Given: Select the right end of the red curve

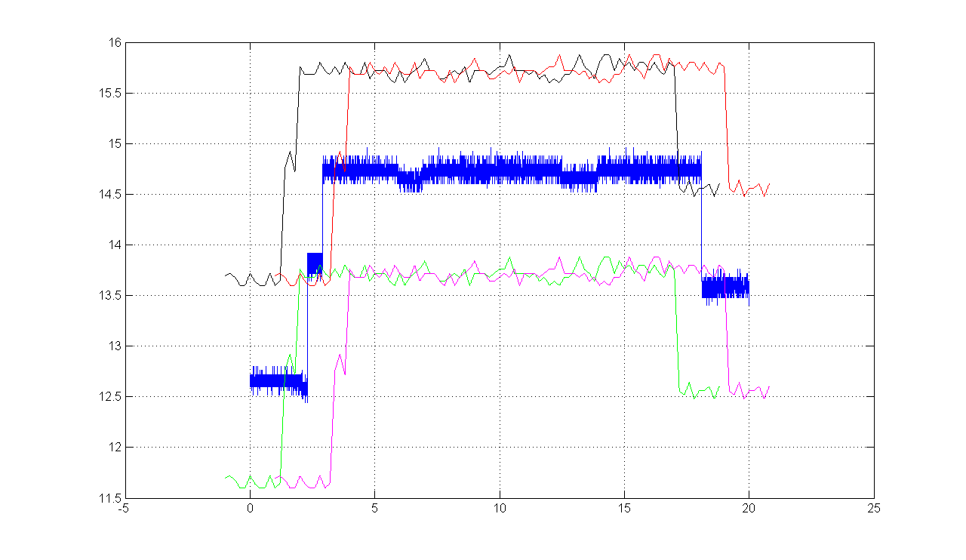Looking at the screenshot, I should 769,183.
